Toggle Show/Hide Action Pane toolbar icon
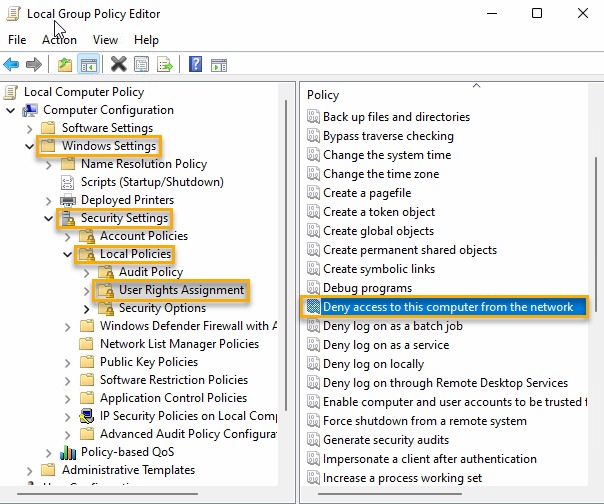The image size is (604, 504). (x=219, y=65)
